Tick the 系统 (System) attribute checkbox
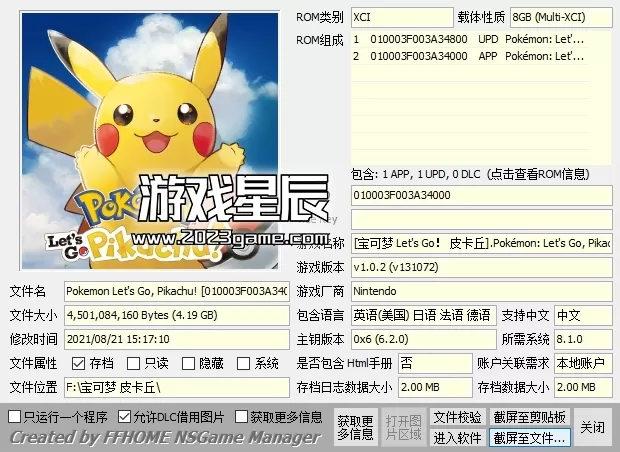 (x=244, y=363)
